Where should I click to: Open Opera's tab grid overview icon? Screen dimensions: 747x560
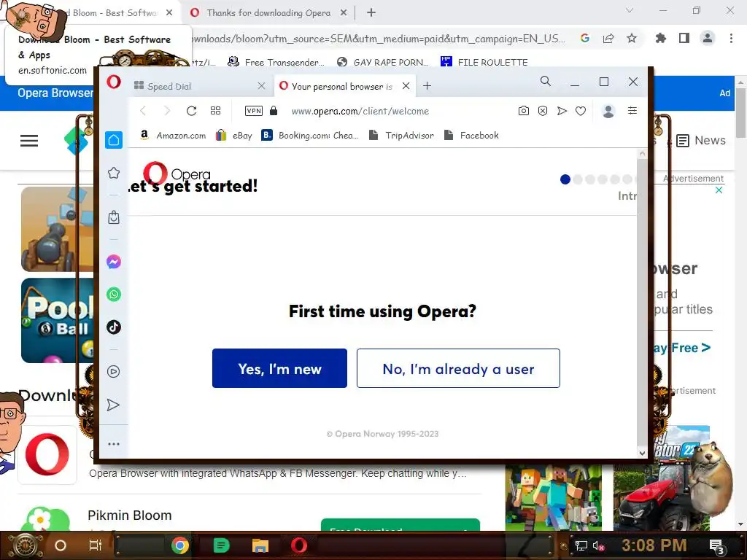click(215, 111)
